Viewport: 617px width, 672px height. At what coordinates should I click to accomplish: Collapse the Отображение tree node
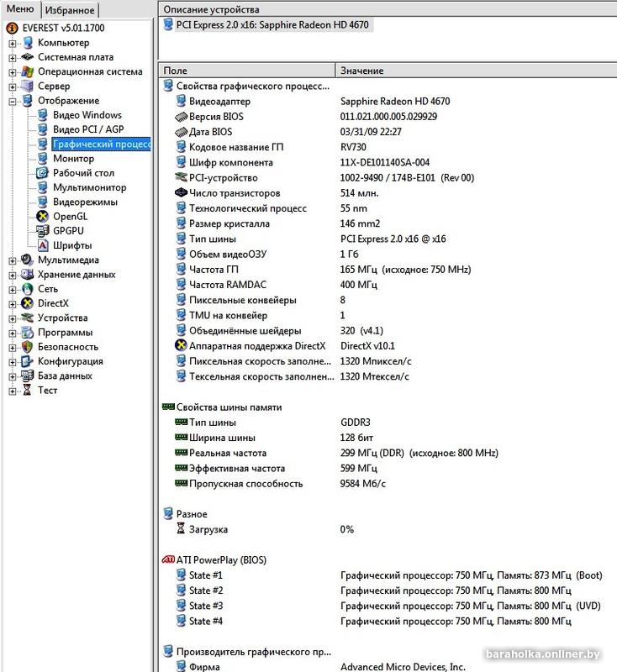point(13,102)
